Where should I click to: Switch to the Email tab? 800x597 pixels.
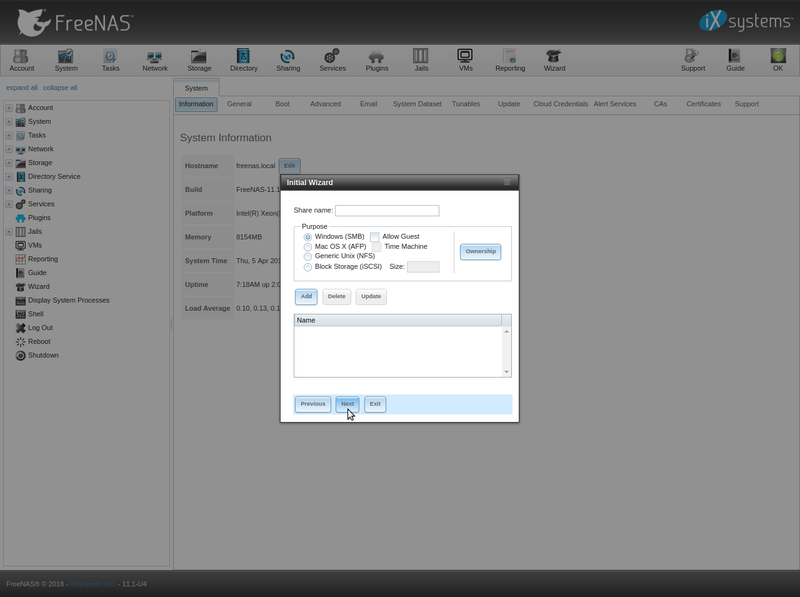[368, 104]
